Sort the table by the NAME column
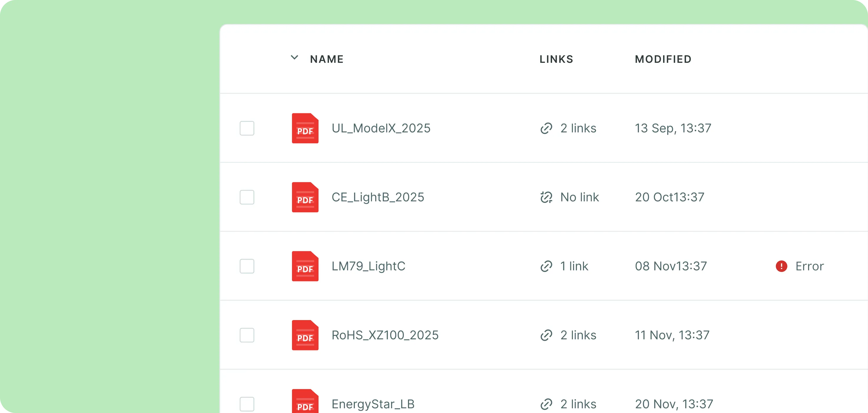 [327, 59]
